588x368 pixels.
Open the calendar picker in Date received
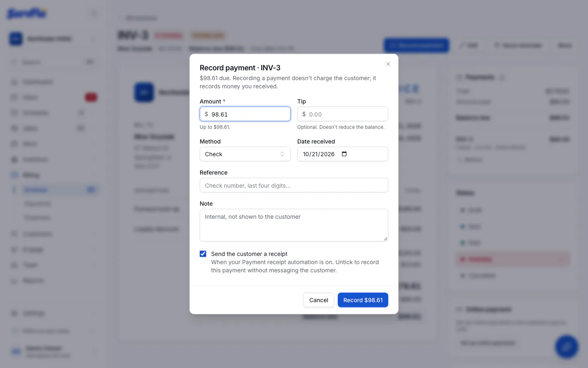click(x=344, y=154)
